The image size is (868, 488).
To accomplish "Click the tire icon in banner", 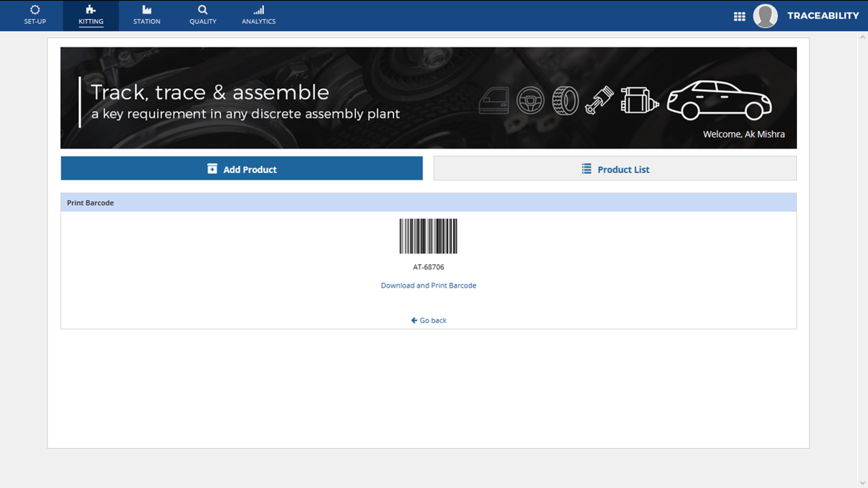I will [565, 100].
